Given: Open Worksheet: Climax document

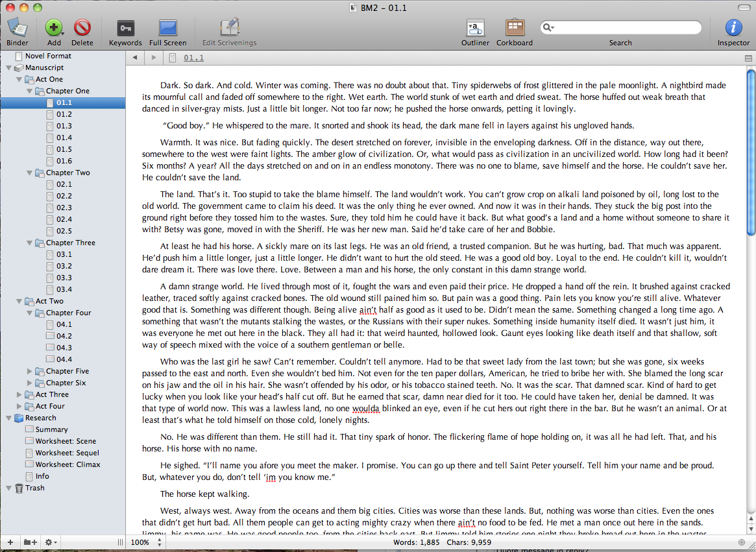Looking at the screenshot, I should [x=67, y=464].
